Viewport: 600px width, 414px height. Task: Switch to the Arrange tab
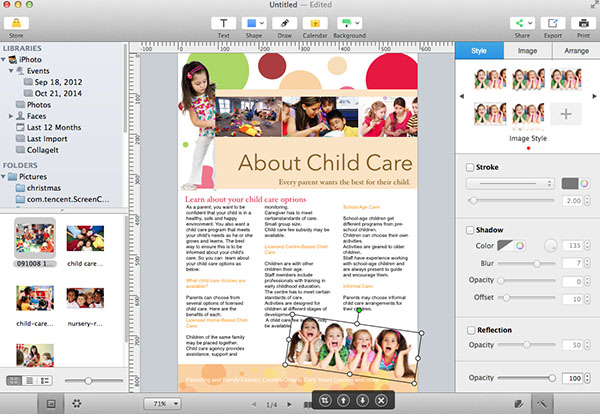575,48
